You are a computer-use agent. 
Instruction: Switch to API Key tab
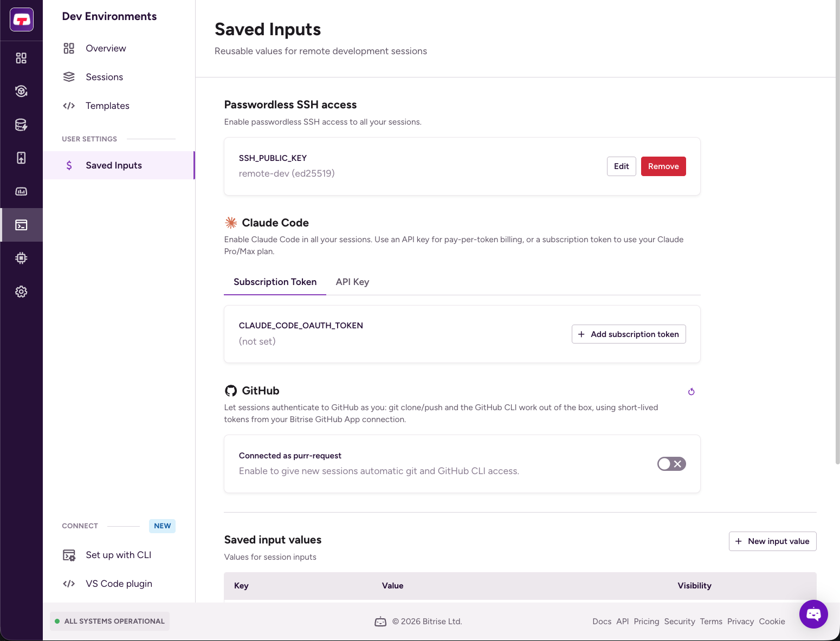click(352, 282)
